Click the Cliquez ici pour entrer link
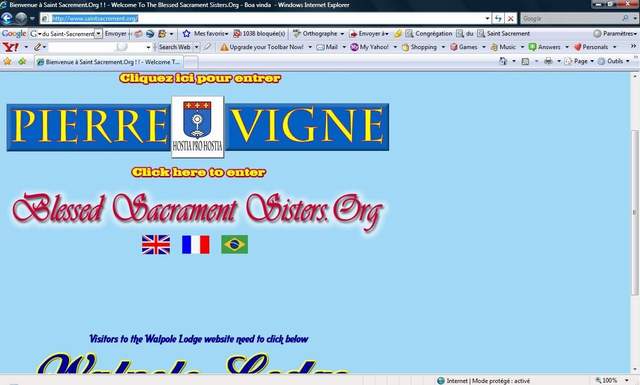640x385 pixels. click(200, 78)
